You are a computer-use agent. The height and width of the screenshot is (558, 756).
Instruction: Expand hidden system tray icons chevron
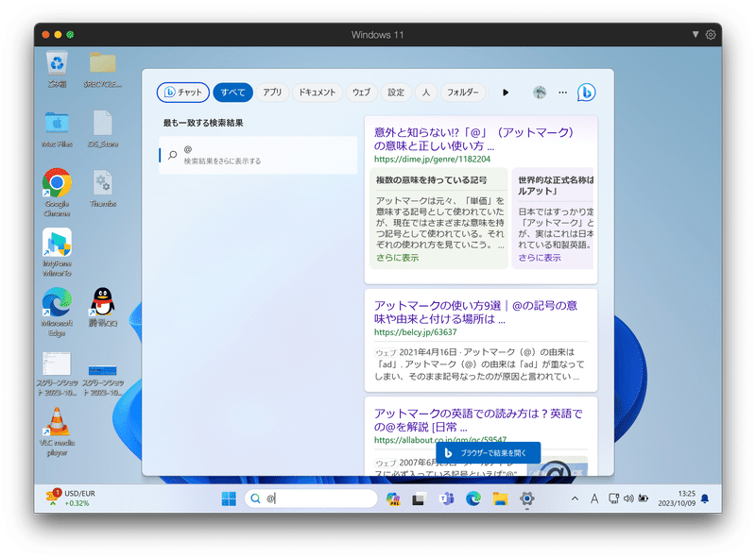click(x=575, y=499)
